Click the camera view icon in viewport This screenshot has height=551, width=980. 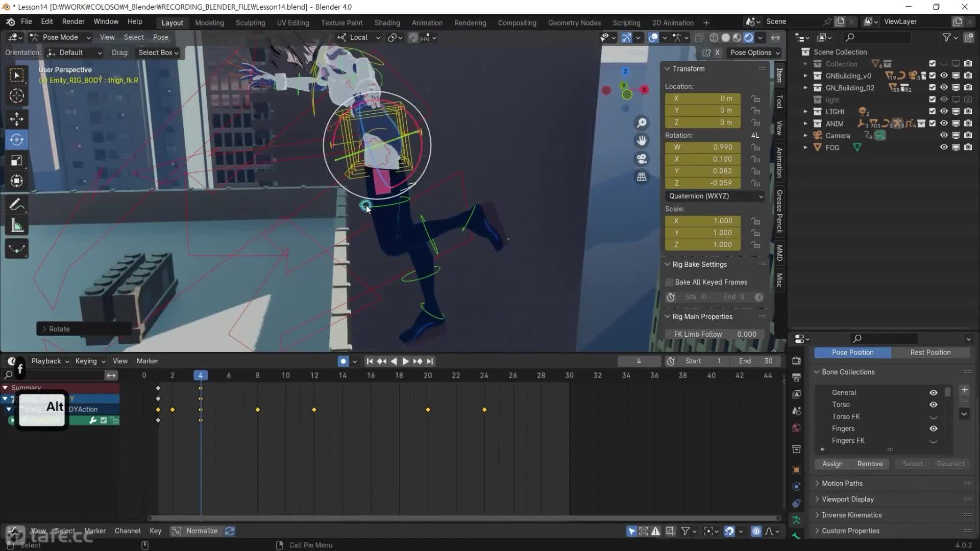pos(642,159)
